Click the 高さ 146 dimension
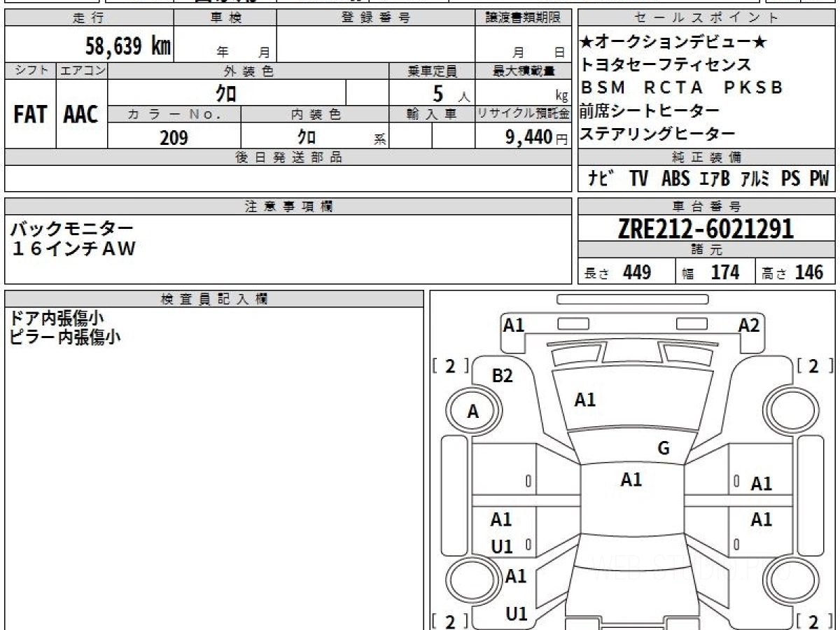The width and height of the screenshot is (840, 630). tap(792, 273)
